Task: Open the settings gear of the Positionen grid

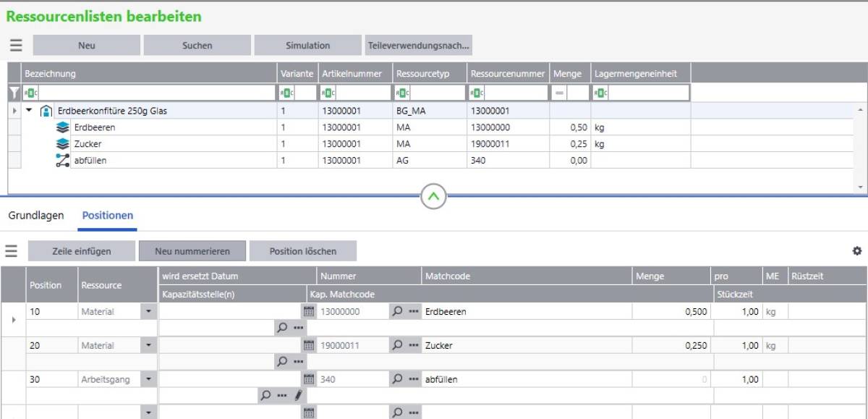Action: pos(857,251)
